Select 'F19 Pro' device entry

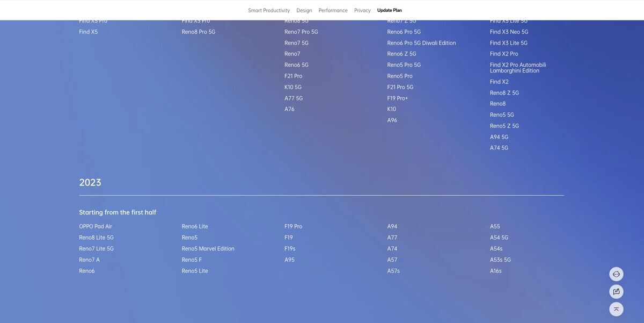[x=294, y=227]
